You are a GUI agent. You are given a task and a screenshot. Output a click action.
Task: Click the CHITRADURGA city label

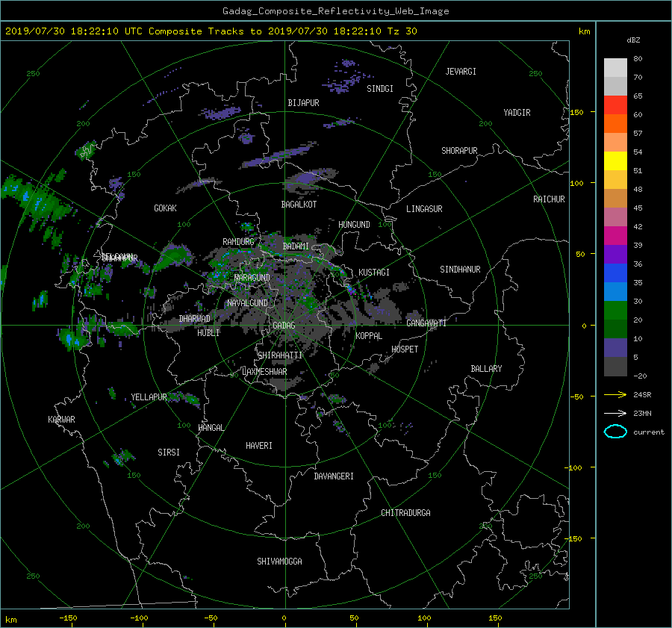[405, 513]
